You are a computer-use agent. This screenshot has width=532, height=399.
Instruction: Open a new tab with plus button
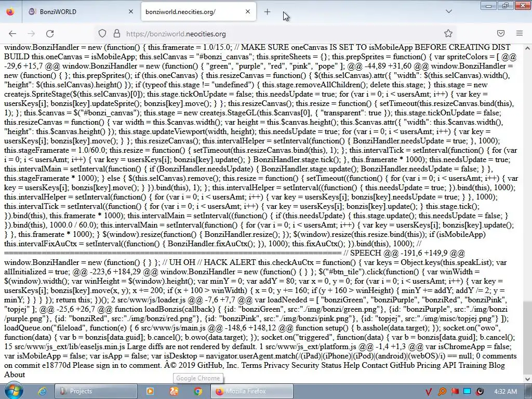[268, 12]
